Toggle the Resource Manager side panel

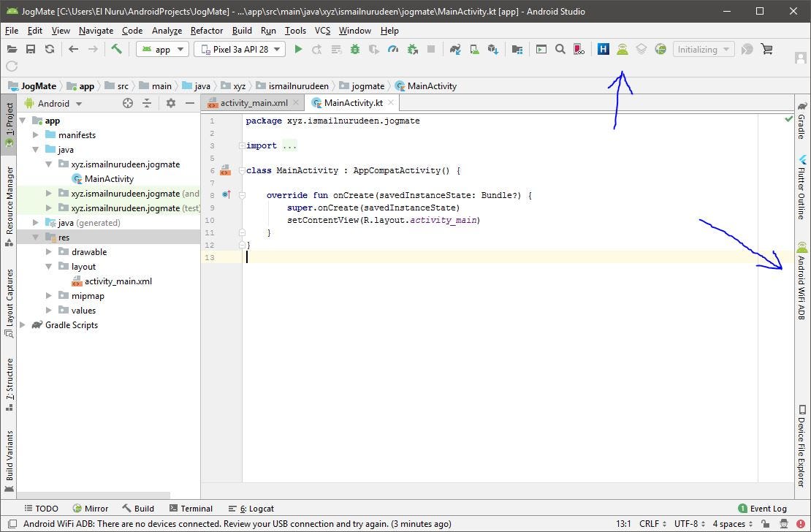pos(9,206)
